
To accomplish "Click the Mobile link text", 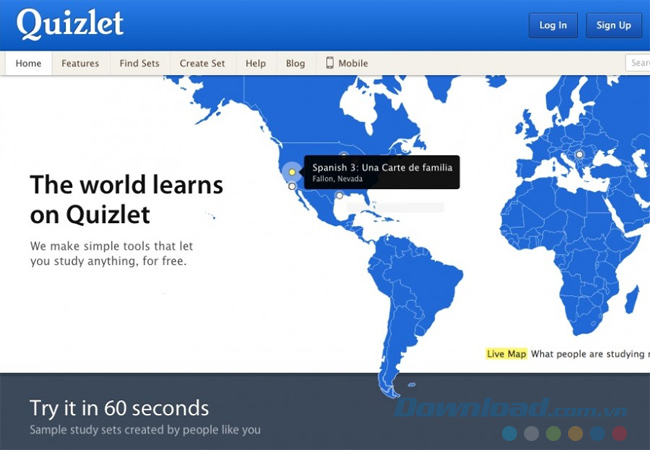I will click(353, 63).
